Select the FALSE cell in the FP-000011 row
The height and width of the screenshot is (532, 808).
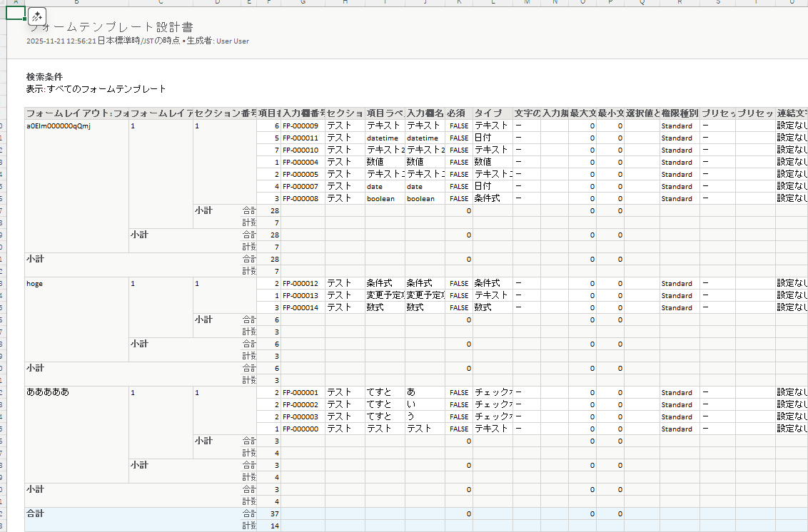(x=458, y=138)
